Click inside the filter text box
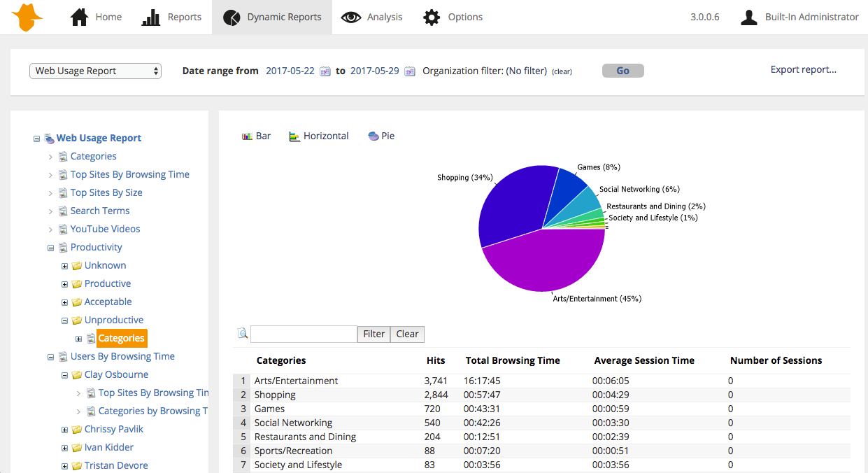Viewport: 868px width, 473px height. click(x=304, y=334)
